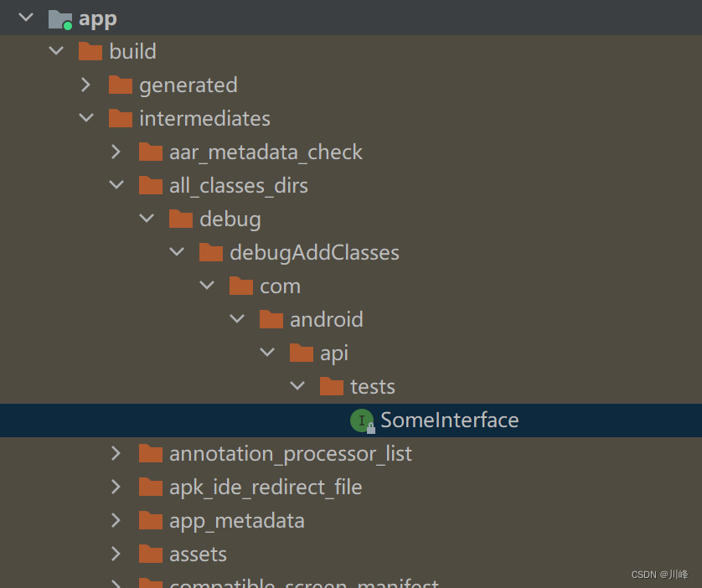Expand the apk_ide_redirect_file folder
Screen dimensions: 702x588
(x=116, y=487)
